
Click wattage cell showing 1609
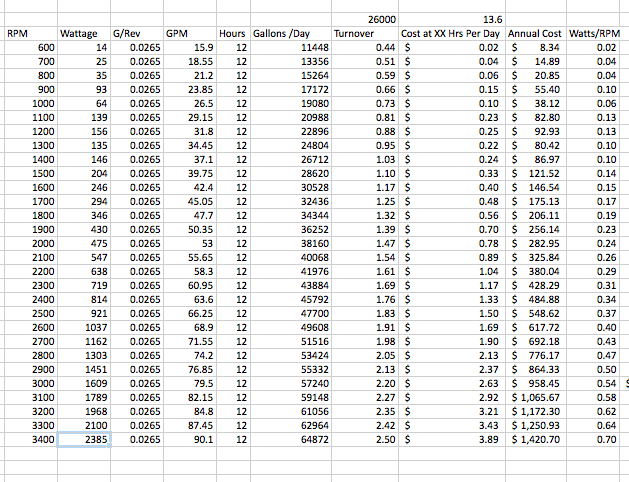click(x=84, y=384)
